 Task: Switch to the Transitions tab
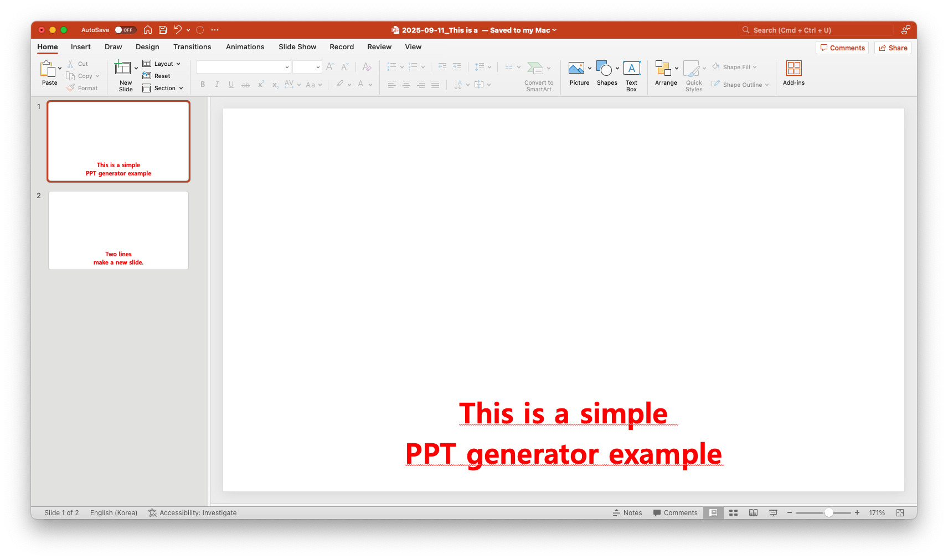(192, 46)
